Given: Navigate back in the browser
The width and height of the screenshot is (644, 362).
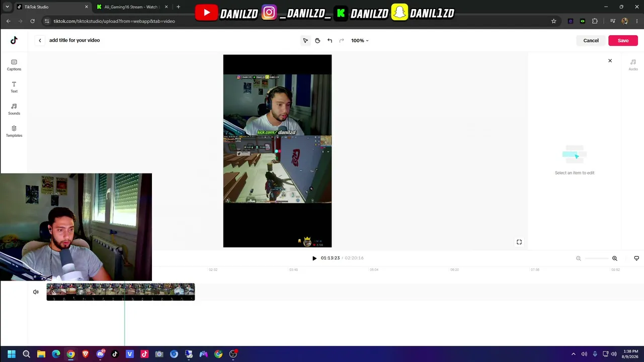Looking at the screenshot, I should coord(8,21).
